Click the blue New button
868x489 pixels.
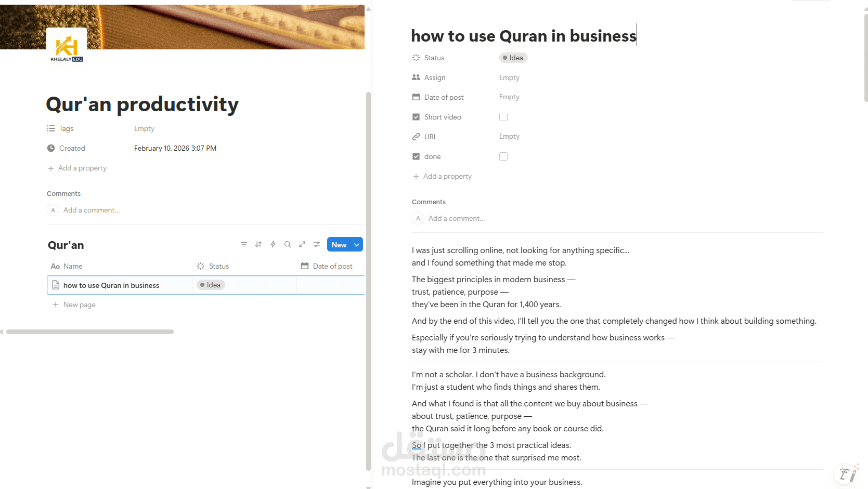339,245
